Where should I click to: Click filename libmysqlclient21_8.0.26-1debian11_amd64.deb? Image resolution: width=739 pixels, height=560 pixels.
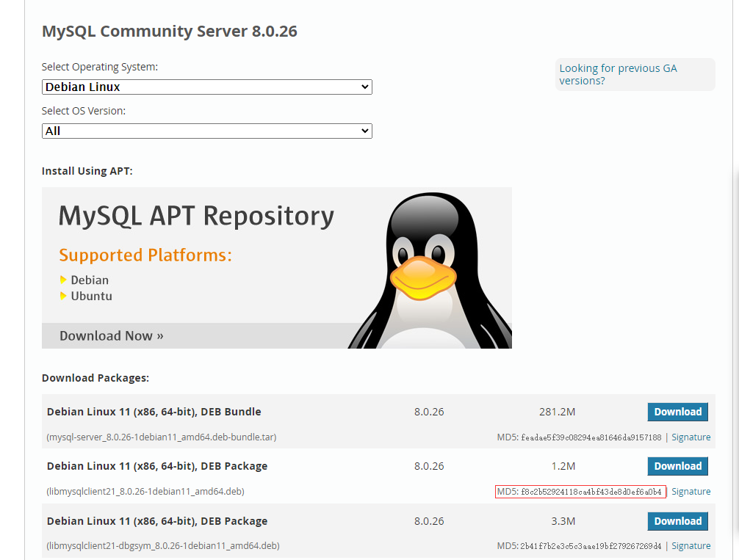pyautogui.click(x=145, y=491)
